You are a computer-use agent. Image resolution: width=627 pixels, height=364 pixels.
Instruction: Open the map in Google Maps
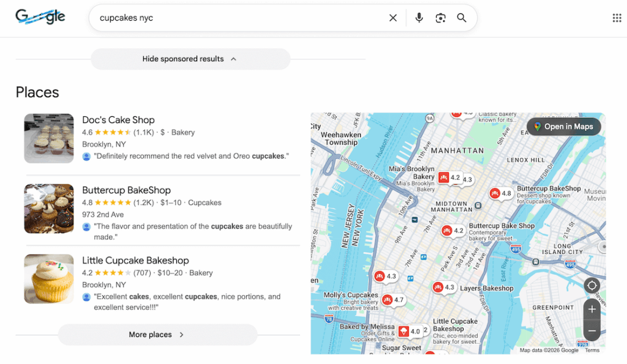click(x=563, y=127)
